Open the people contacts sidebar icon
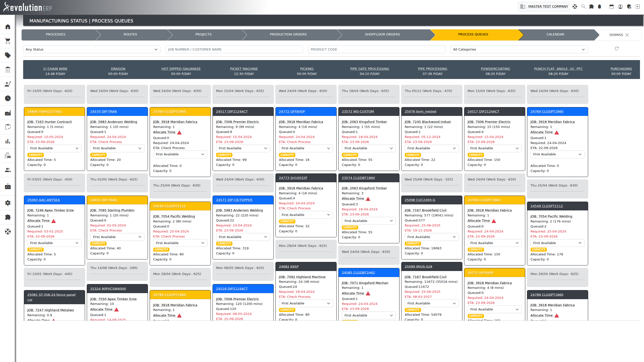The image size is (644, 362). [x=8, y=170]
